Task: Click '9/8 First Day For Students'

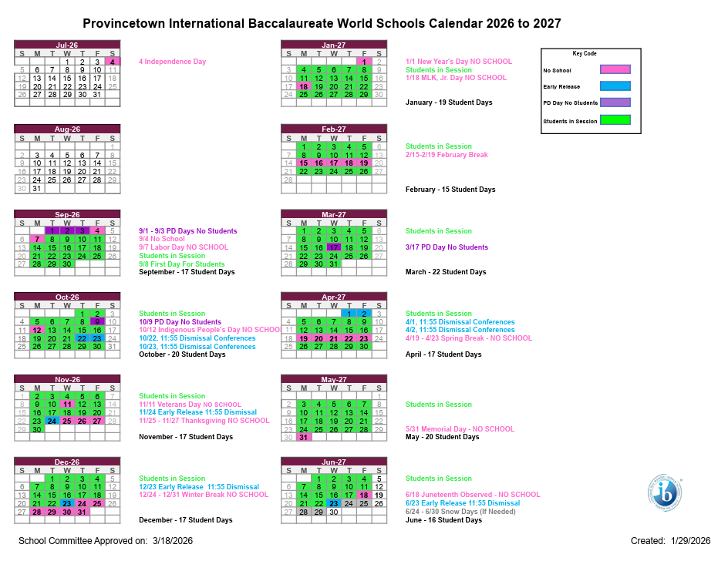Action: 181,264
